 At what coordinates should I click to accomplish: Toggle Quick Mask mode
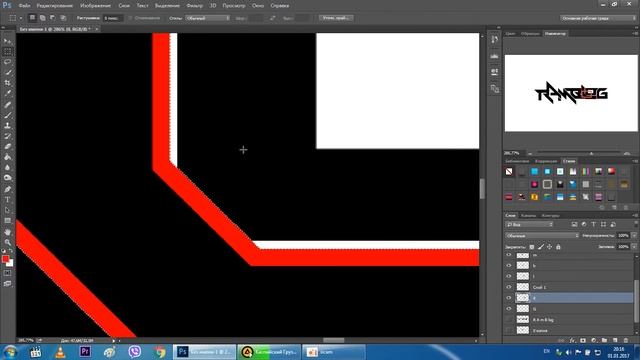pyautogui.click(x=7, y=273)
